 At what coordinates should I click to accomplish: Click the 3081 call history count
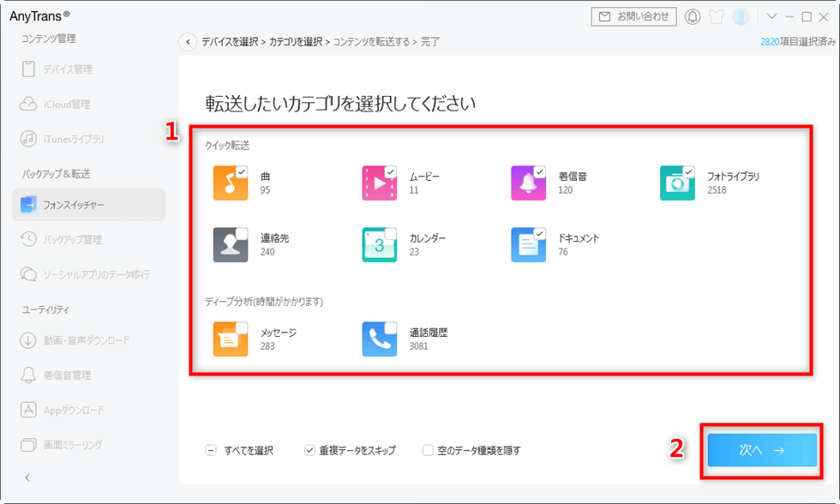pos(419,346)
